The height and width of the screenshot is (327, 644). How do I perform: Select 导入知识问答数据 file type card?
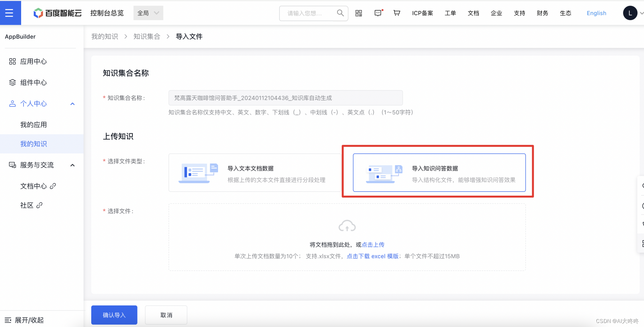[x=439, y=173]
